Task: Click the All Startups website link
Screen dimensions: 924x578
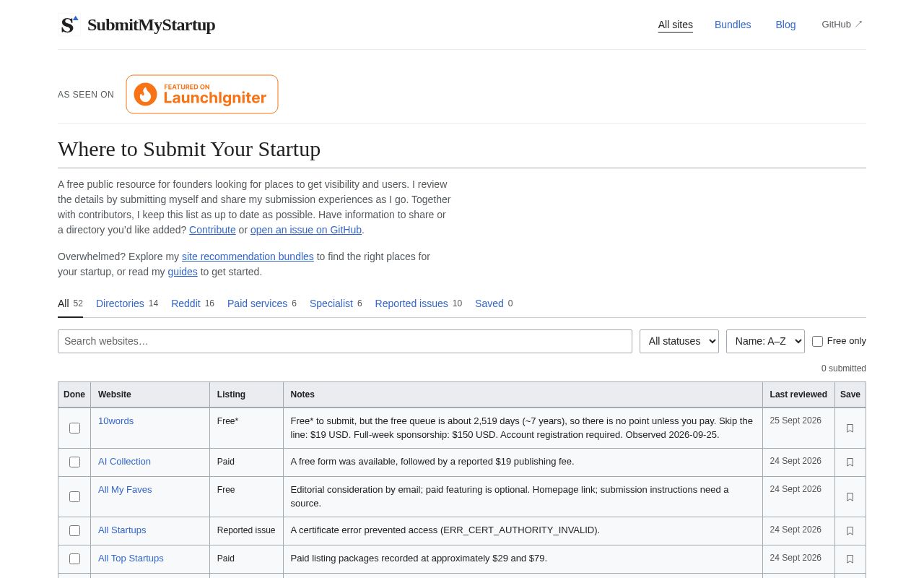Action: (x=122, y=530)
